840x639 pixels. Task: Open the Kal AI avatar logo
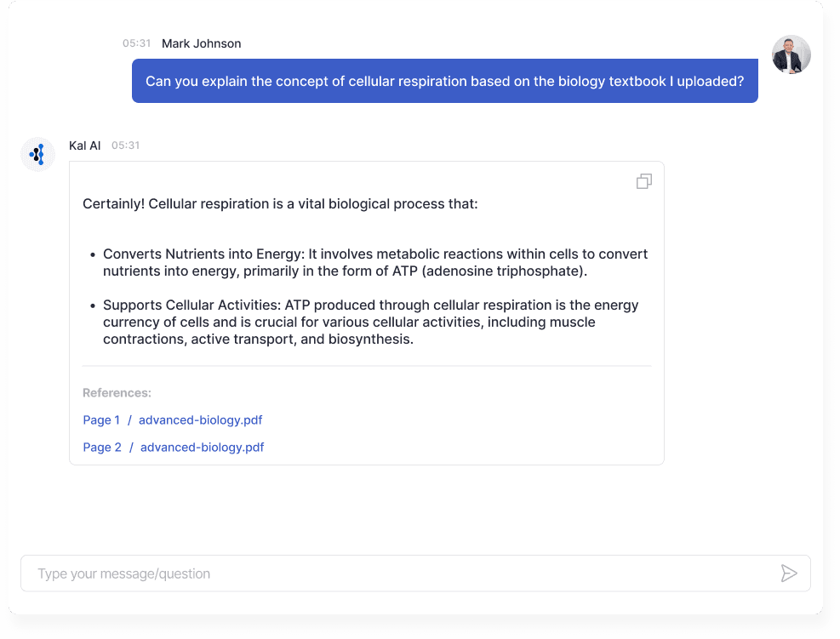click(38, 154)
